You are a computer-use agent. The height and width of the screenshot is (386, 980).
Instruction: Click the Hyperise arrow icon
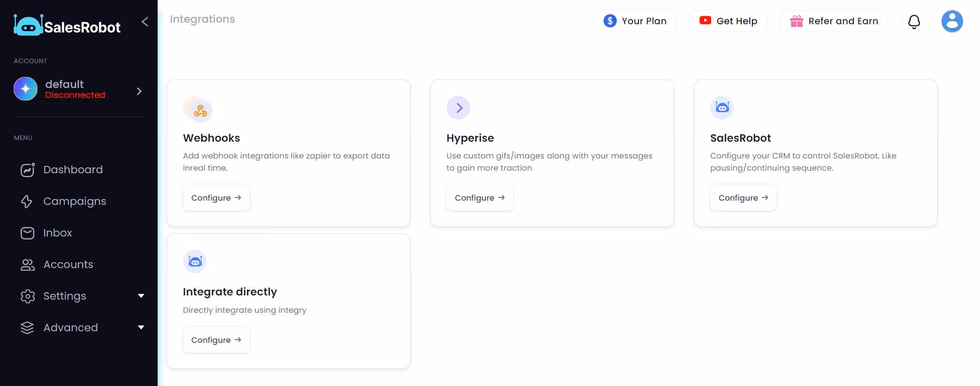tap(458, 108)
